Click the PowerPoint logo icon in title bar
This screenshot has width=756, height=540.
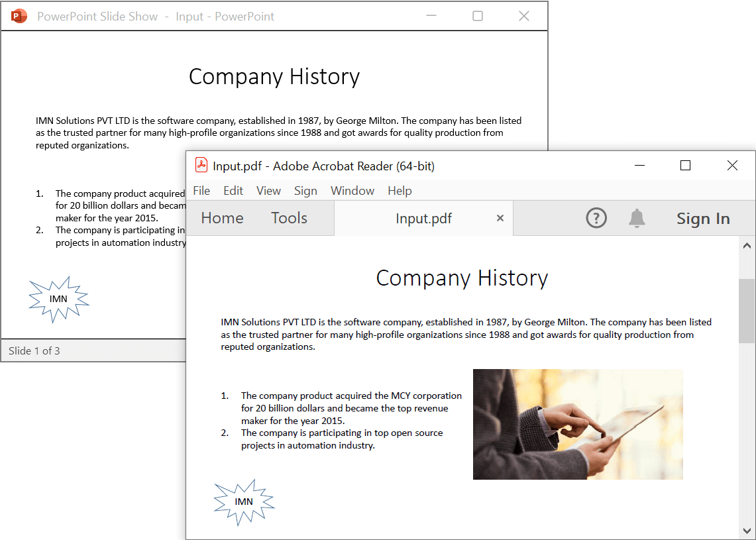click(x=19, y=16)
